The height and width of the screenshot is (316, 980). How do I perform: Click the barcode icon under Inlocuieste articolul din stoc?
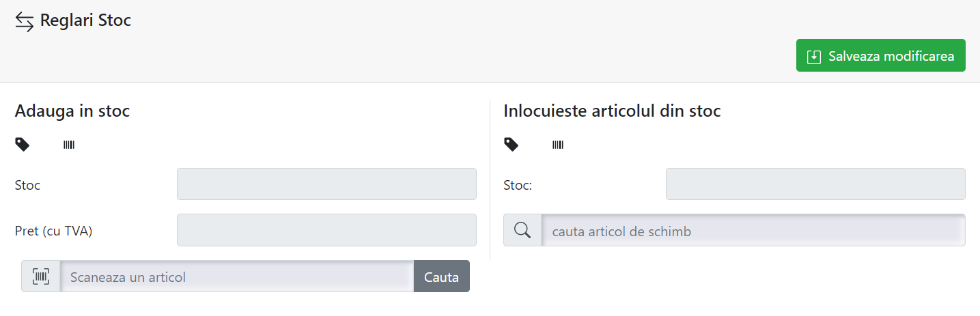[558, 145]
